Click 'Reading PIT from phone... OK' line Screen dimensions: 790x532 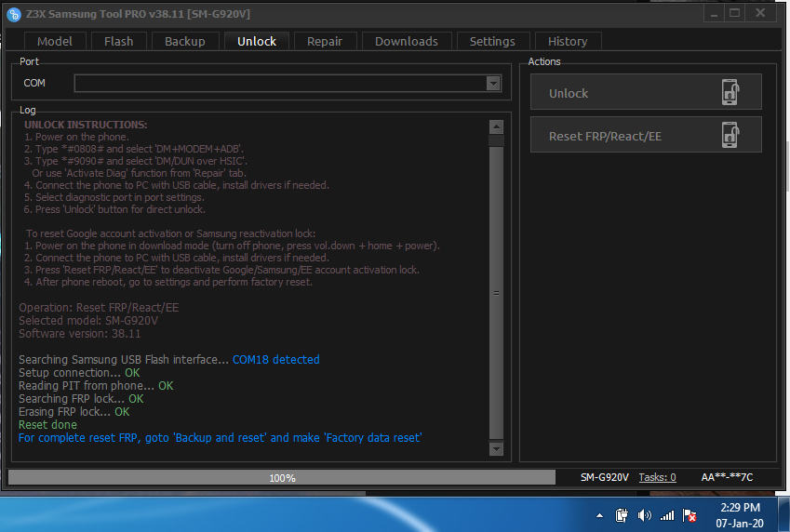pos(96,386)
